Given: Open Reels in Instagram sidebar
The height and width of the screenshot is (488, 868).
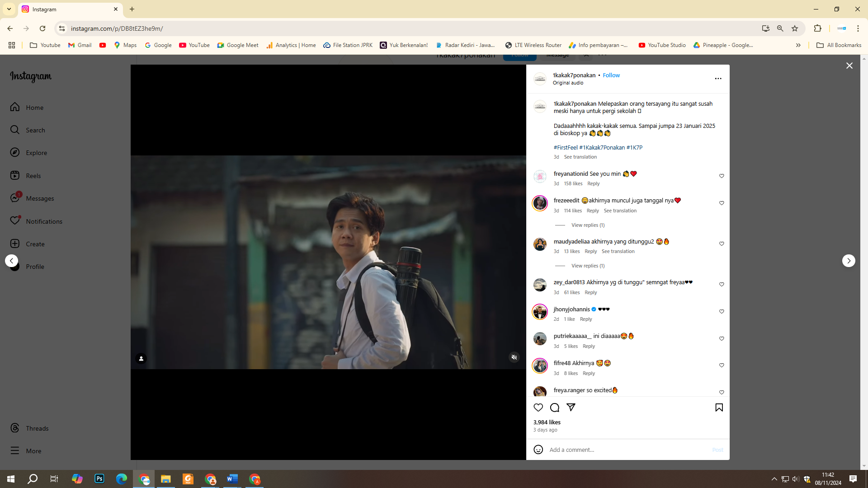Looking at the screenshot, I should click(25, 176).
